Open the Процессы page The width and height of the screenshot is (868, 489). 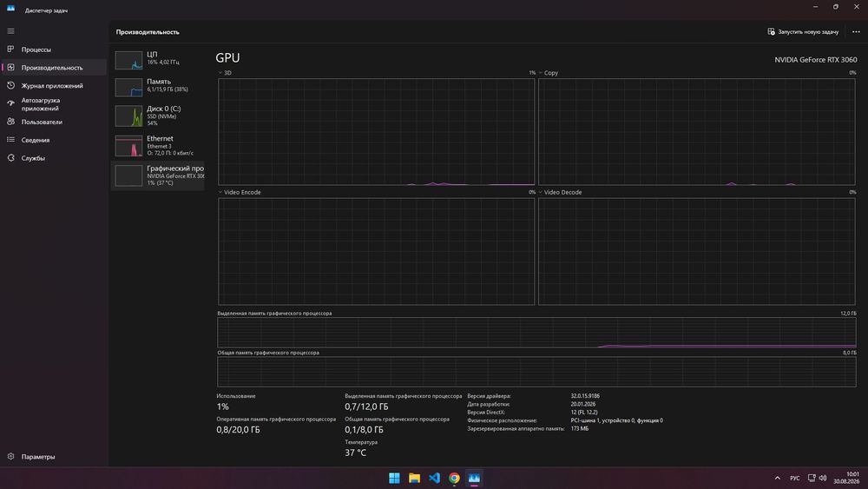point(54,50)
